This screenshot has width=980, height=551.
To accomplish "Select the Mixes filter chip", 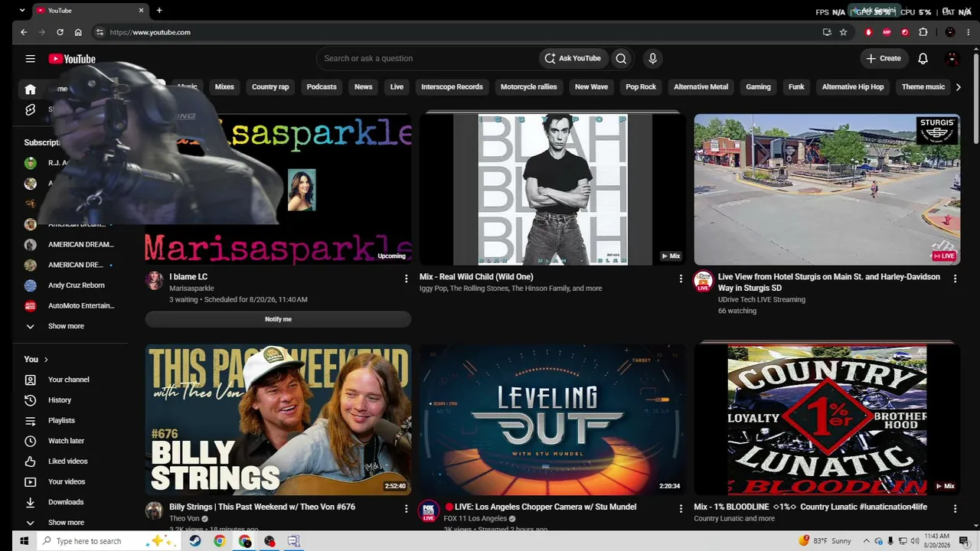I will tap(224, 87).
